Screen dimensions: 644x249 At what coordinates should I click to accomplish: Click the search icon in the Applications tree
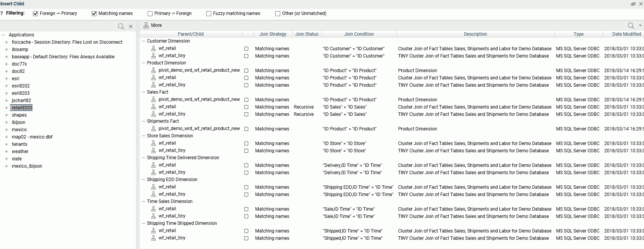point(121,26)
